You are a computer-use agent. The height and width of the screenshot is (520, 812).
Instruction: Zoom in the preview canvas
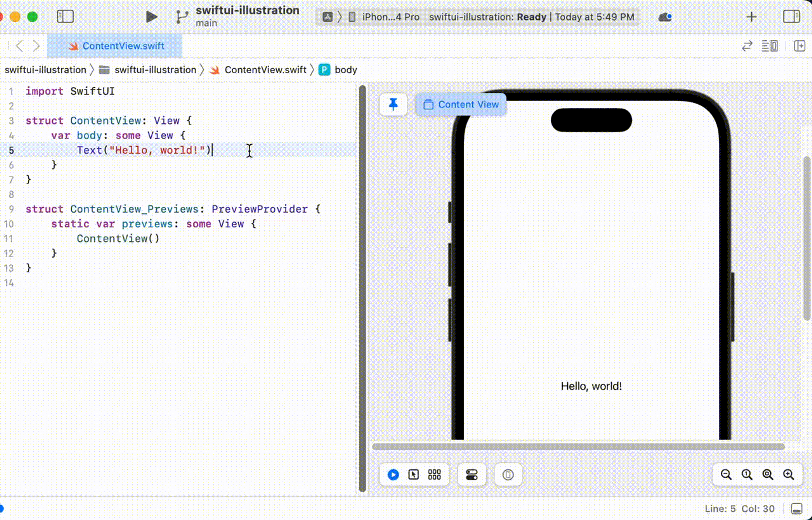point(789,474)
